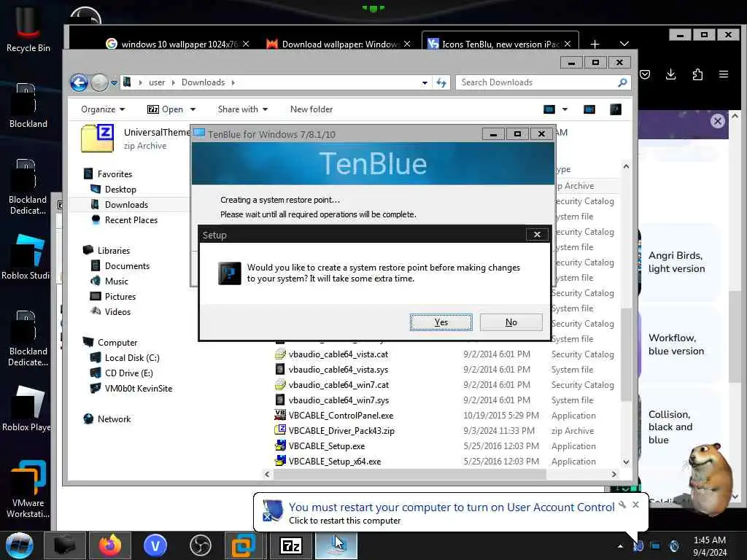Screen dimensions: 747x560
Task: Select Local Disk (C:)
Action: coord(132,358)
